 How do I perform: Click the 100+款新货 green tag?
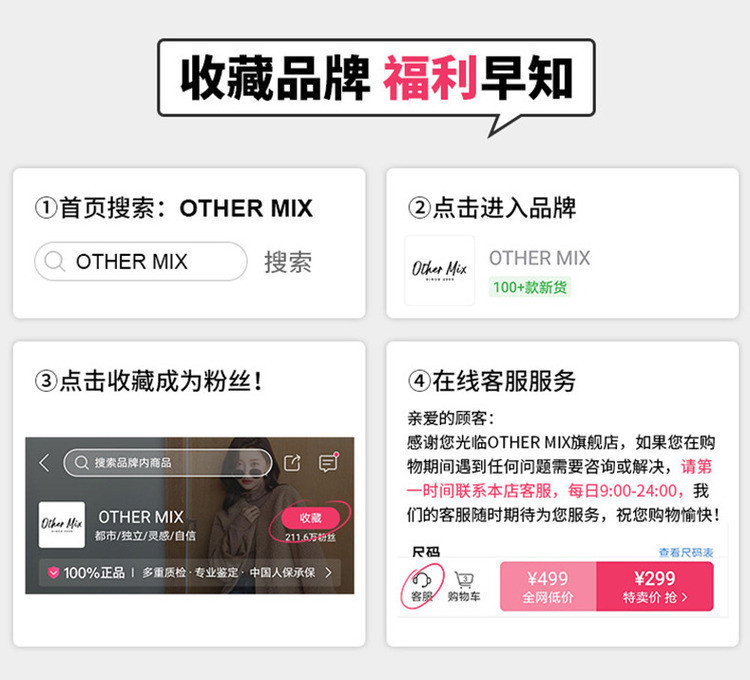(529, 287)
